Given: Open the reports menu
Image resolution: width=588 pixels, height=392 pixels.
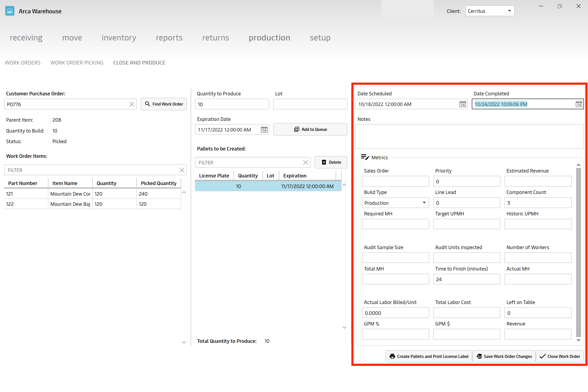Looking at the screenshot, I should click(169, 38).
